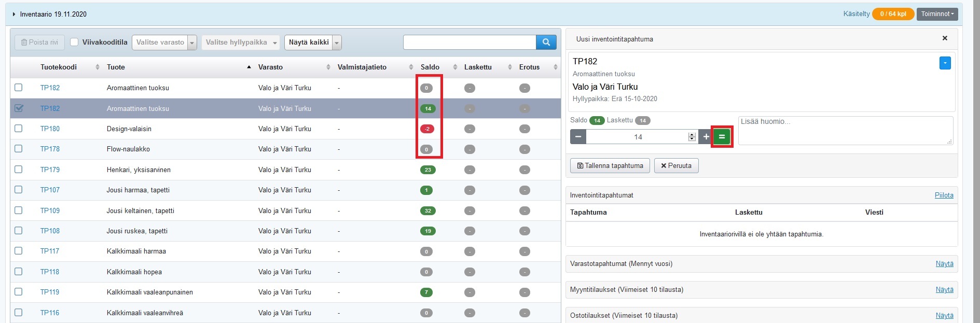
Task: Click the minus quantity button
Action: [x=578, y=137]
